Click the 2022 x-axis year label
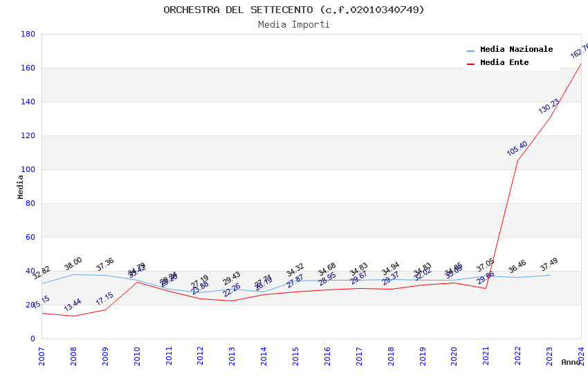Image resolution: width=588 pixels, height=380 pixels. point(518,356)
